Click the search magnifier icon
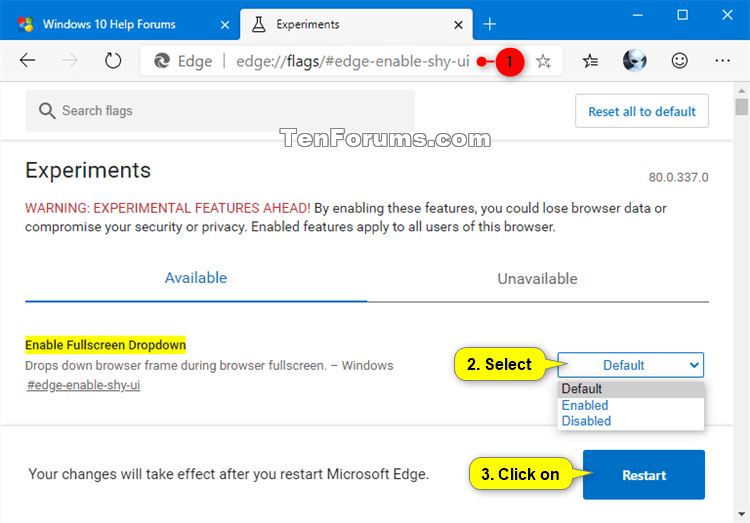The width and height of the screenshot is (750, 523). [x=47, y=111]
